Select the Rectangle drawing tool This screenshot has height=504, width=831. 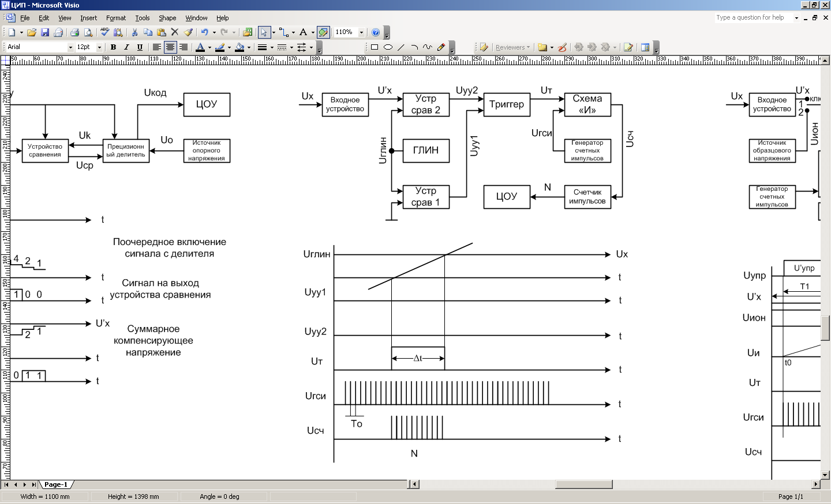click(x=375, y=47)
